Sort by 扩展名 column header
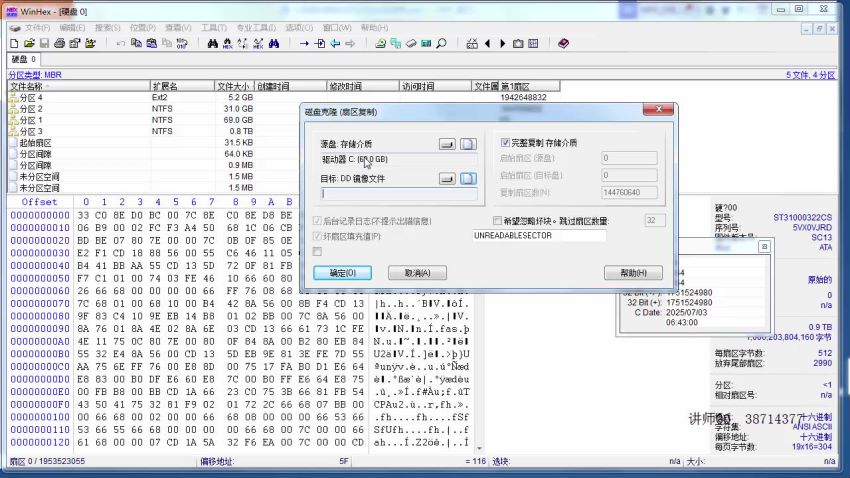Image resolution: width=850 pixels, height=478 pixels. (x=183, y=86)
